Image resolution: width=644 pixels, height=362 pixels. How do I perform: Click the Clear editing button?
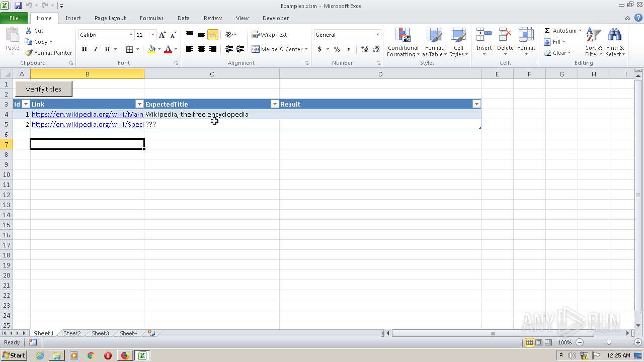(x=557, y=53)
